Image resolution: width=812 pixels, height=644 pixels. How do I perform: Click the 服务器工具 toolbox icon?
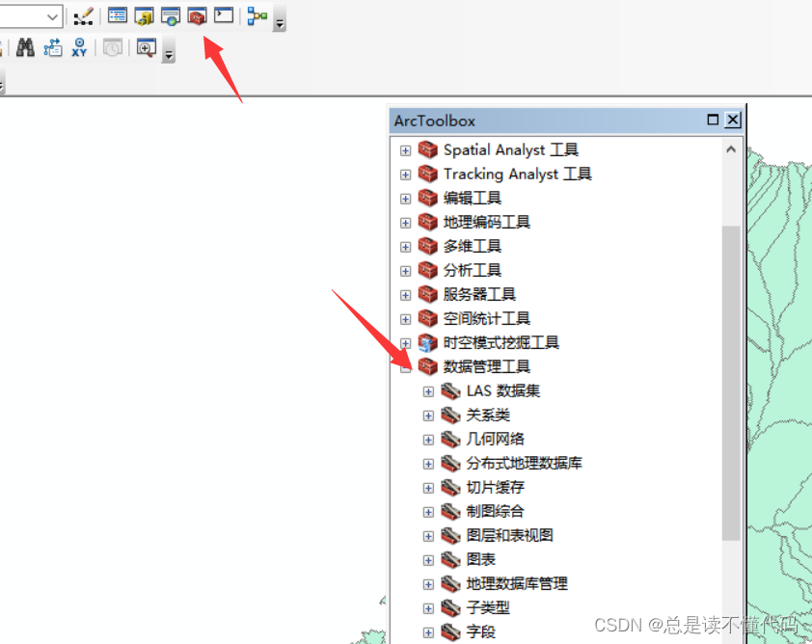[x=428, y=294]
